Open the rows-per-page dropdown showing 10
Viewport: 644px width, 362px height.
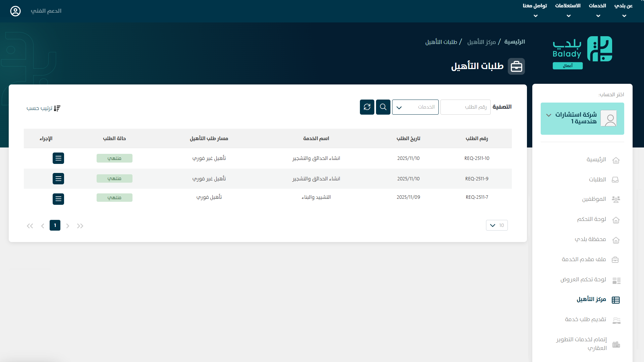click(497, 225)
